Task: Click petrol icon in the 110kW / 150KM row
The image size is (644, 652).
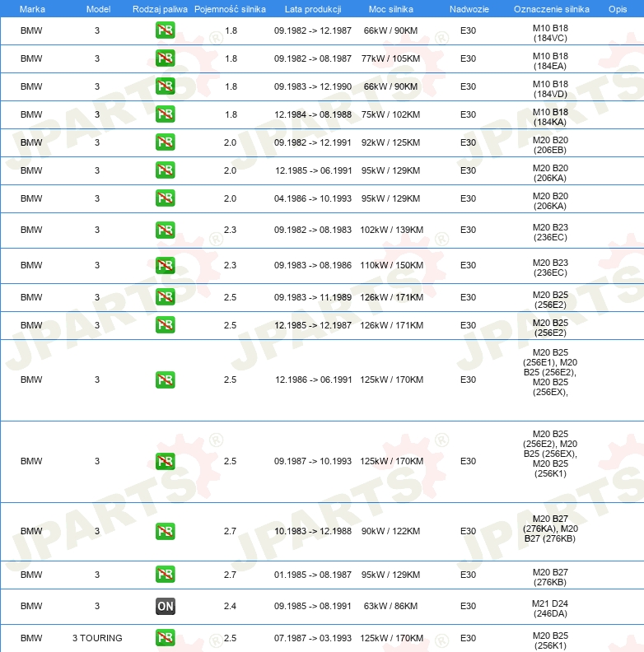Action: [x=166, y=265]
